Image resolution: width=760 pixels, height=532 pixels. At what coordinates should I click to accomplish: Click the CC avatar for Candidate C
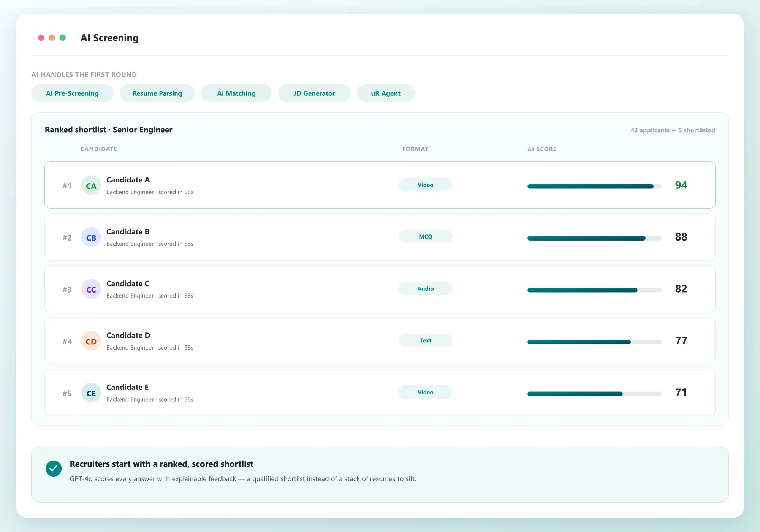91,289
